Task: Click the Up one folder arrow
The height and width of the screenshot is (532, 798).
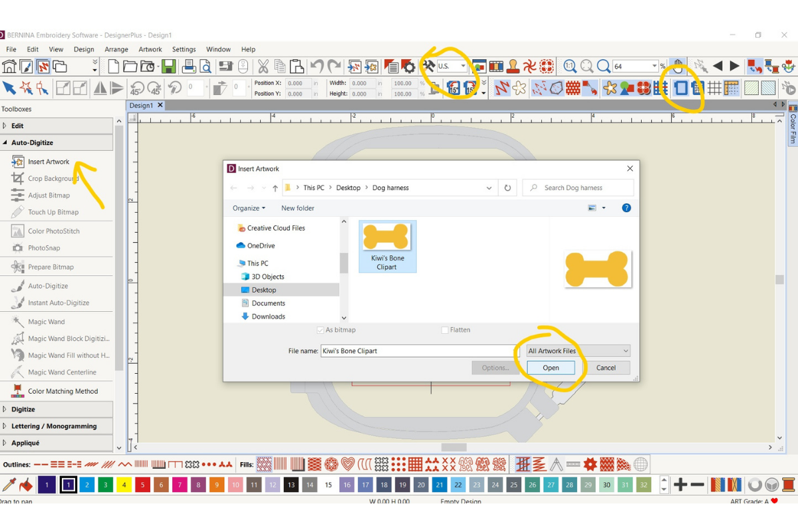Action: coord(275,188)
